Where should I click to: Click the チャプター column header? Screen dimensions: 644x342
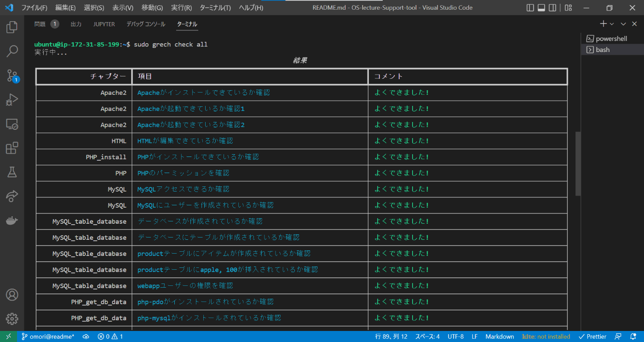[x=108, y=76]
